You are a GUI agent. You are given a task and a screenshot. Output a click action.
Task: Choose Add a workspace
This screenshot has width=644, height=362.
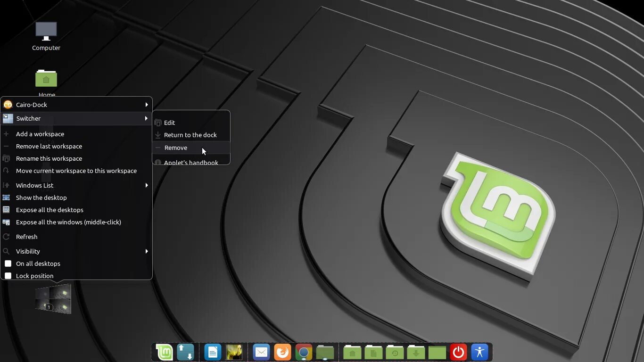[x=76, y=134]
